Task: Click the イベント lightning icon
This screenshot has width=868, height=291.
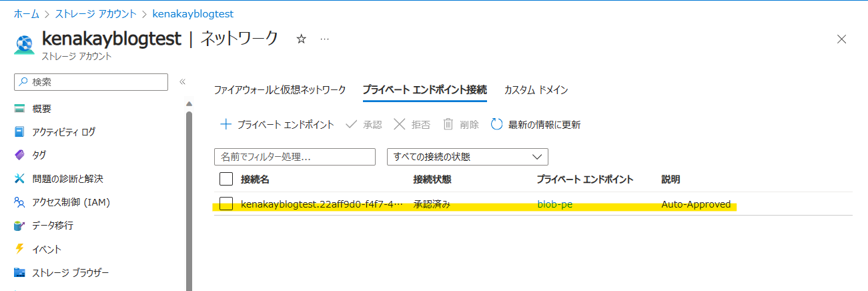Action: click(19, 249)
